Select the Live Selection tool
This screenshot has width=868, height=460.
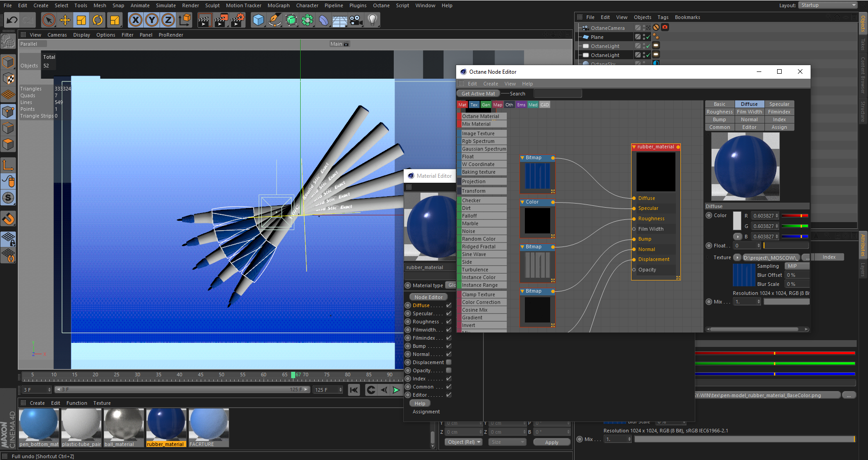pos(49,20)
